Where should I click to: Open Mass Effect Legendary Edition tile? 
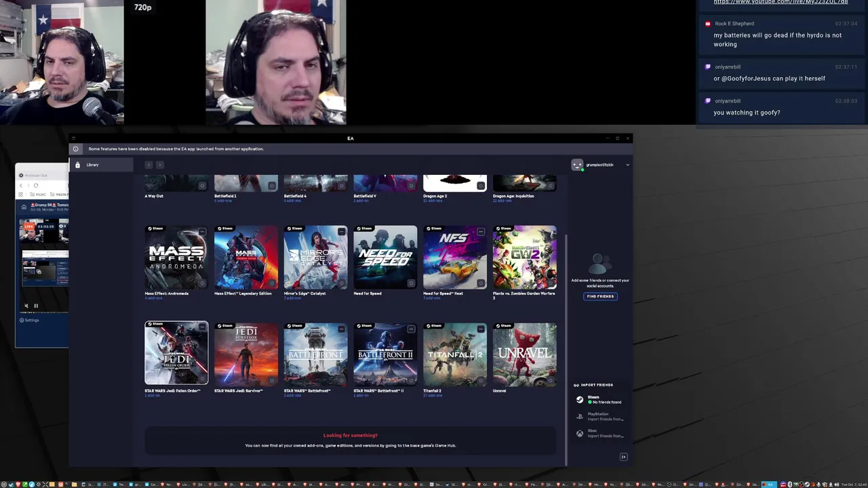pyautogui.click(x=246, y=258)
